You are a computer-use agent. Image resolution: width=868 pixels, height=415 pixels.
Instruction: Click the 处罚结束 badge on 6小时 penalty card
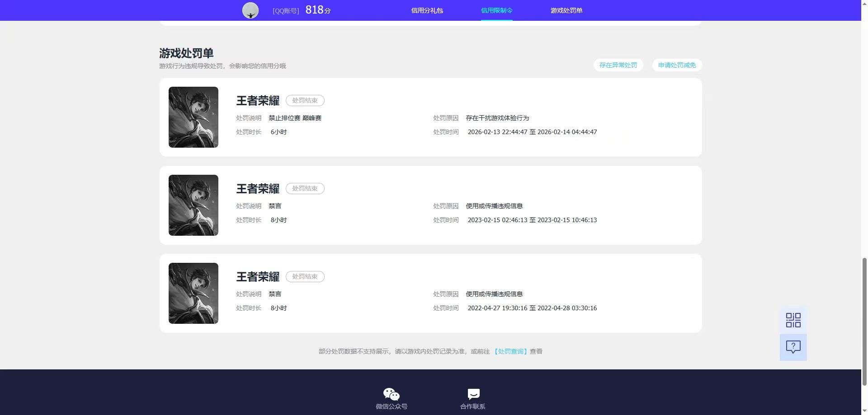tap(305, 100)
